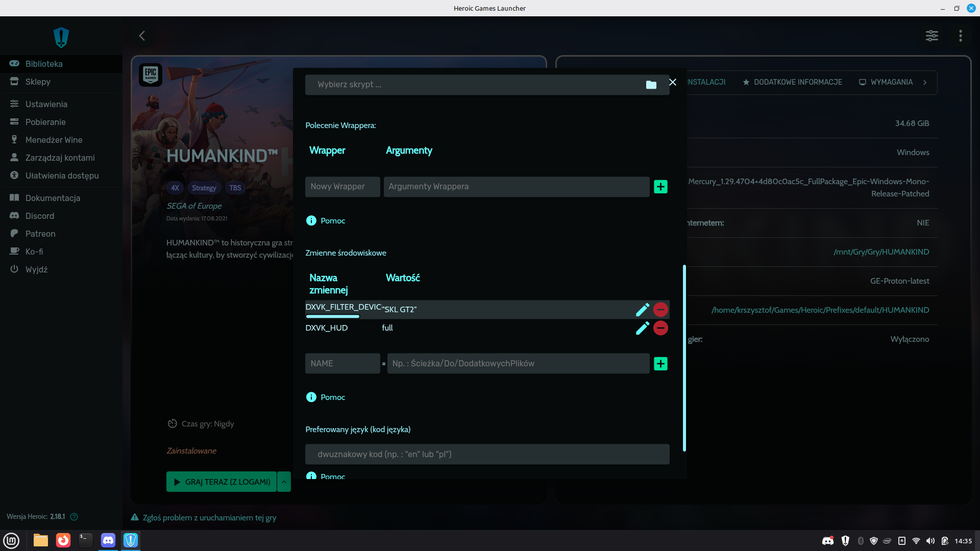Open Menedżer Wine in sidebar
The width and height of the screenshot is (980, 551).
point(54,140)
